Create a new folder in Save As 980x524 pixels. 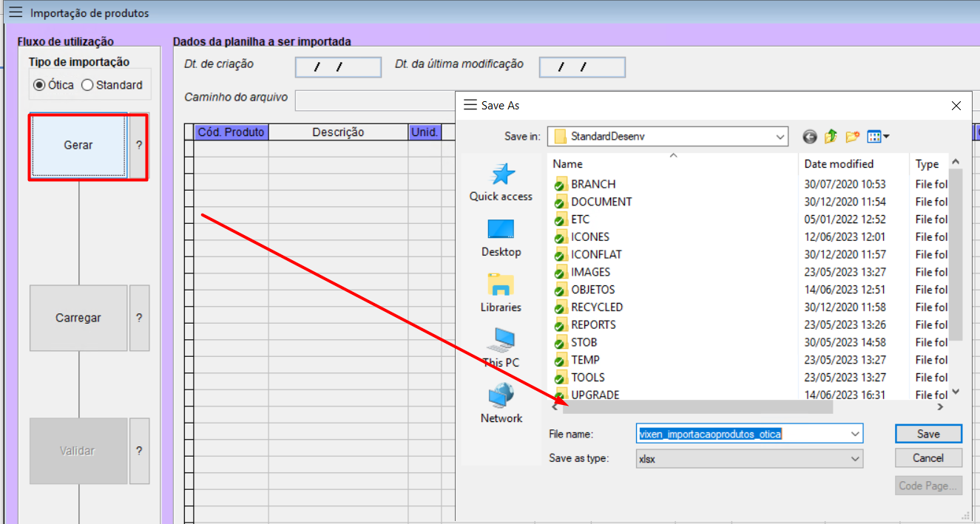852,137
